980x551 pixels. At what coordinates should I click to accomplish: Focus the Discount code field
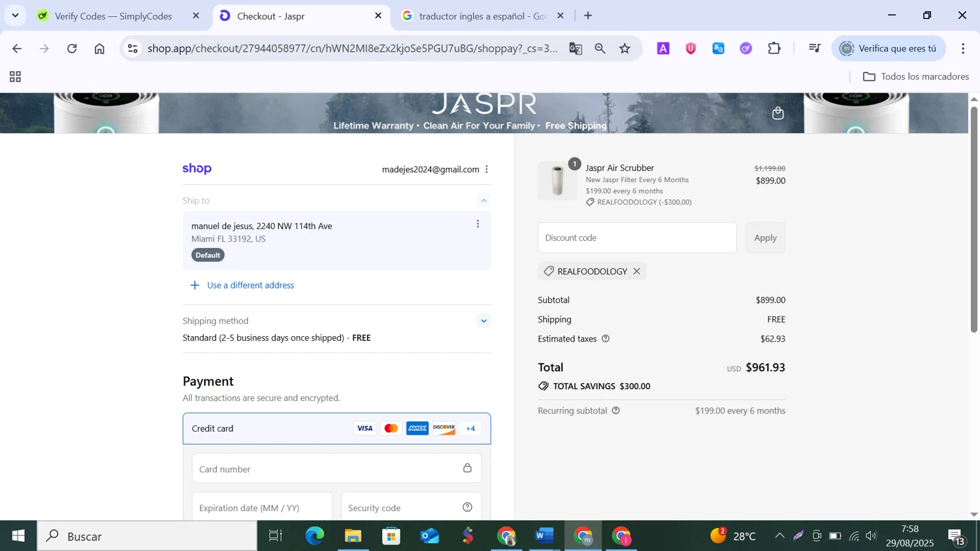tap(637, 238)
